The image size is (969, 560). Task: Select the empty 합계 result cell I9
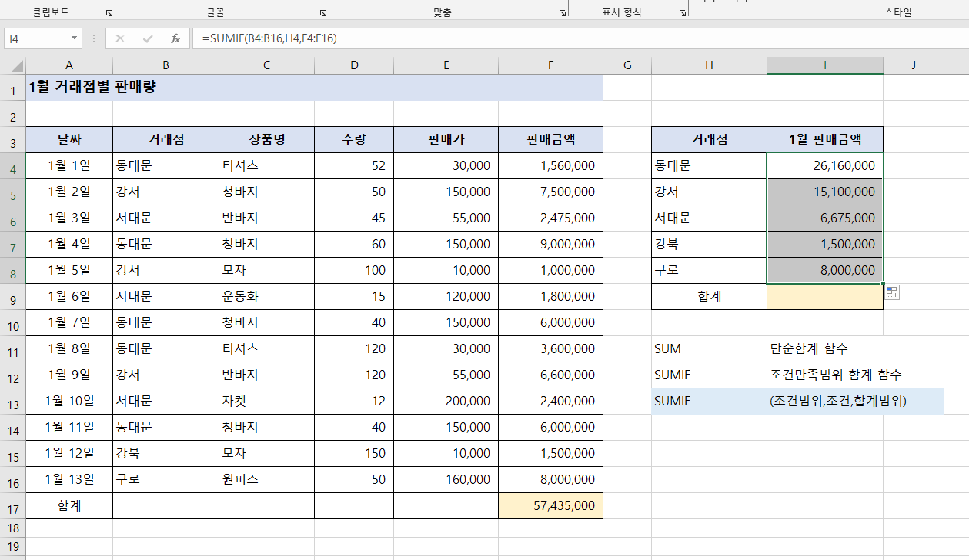824,297
